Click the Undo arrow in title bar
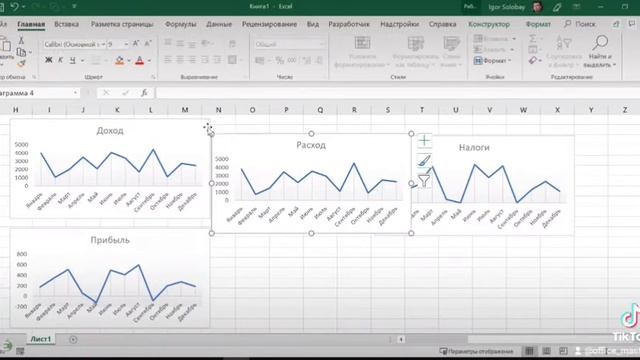The width and height of the screenshot is (640, 360). [15, 7]
